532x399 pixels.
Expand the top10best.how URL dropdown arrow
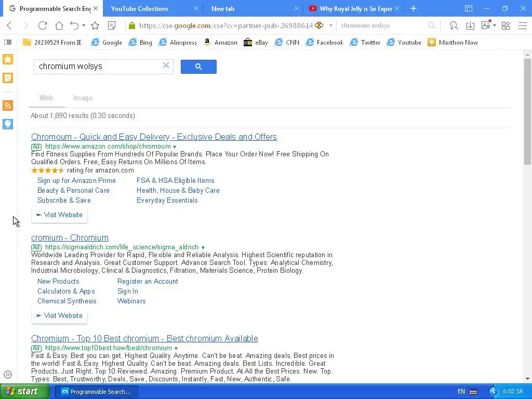[x=176, y=349]
